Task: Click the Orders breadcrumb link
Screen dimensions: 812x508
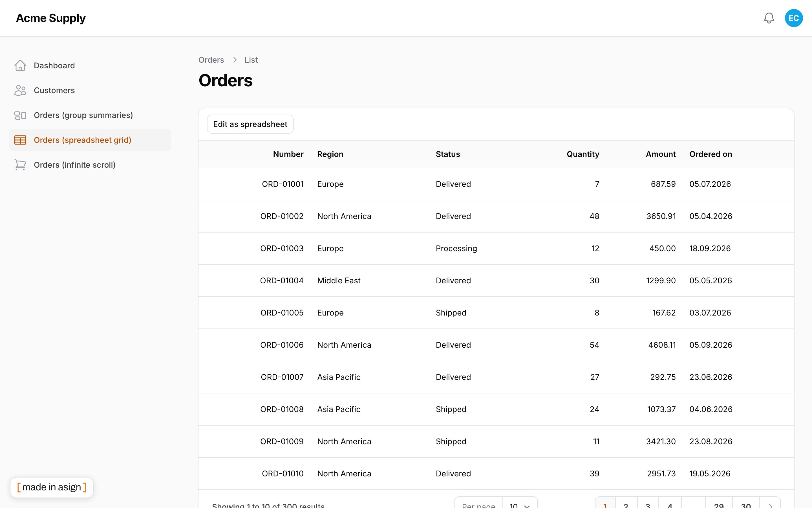Action: point(211,60)
